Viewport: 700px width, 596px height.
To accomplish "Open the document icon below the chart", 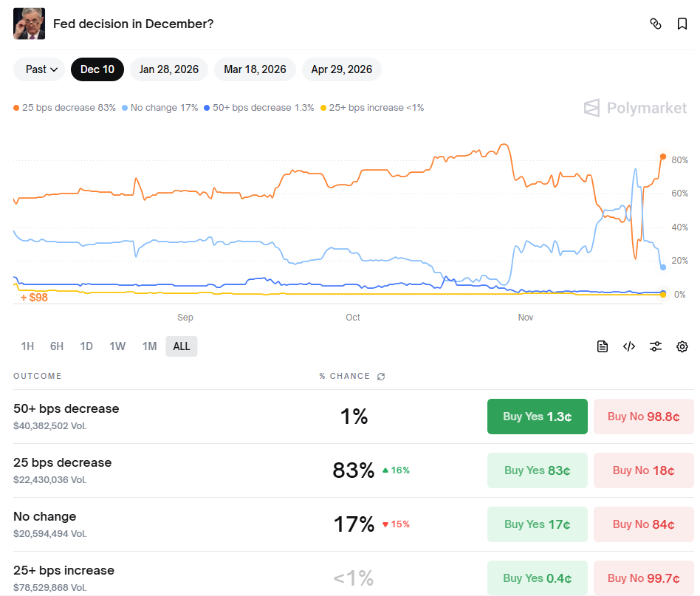I will click(x=603, y=346).
